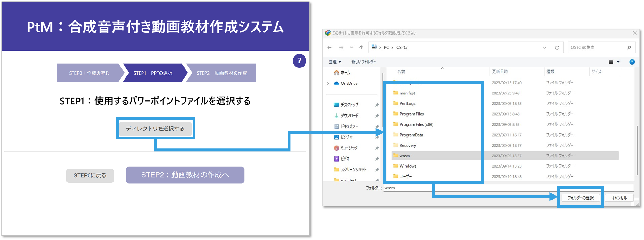
Task: Click search magnifier icon in OS (C:) search box
Action: click(629, 48)
